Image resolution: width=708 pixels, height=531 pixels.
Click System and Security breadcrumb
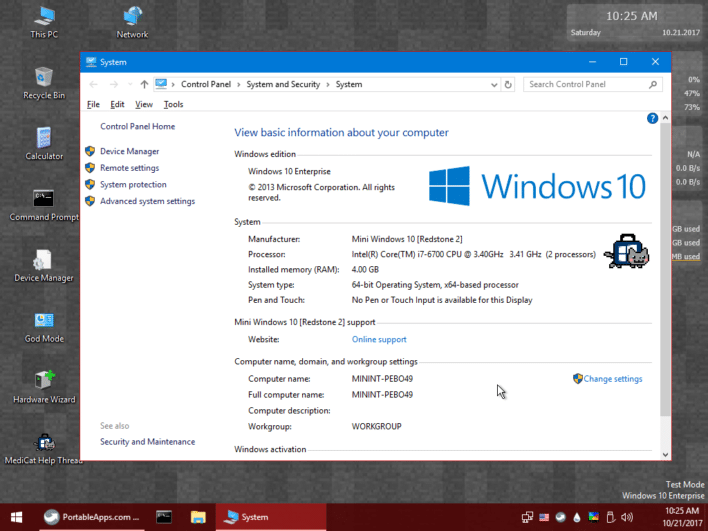pyautogui.click(x=283, y=84)
